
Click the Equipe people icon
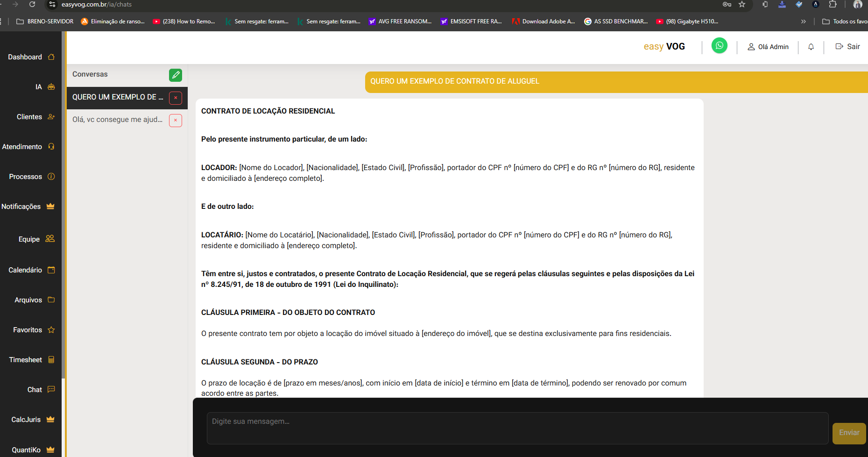(x=50, y=239)
